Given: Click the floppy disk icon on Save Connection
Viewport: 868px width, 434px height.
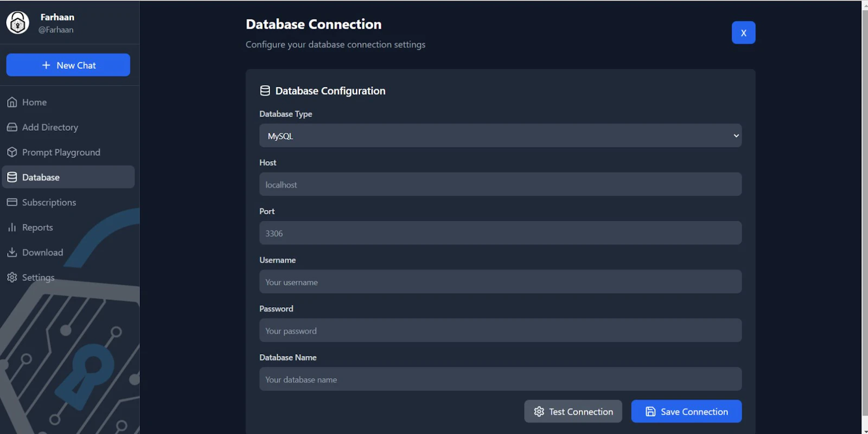Looking at the screenshot, I should (x=650, y=411).
